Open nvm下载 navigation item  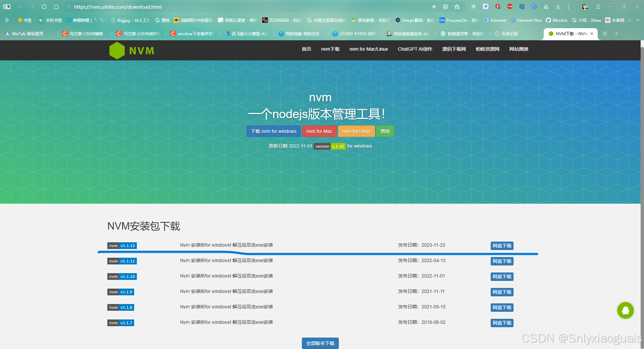point(330,49)
